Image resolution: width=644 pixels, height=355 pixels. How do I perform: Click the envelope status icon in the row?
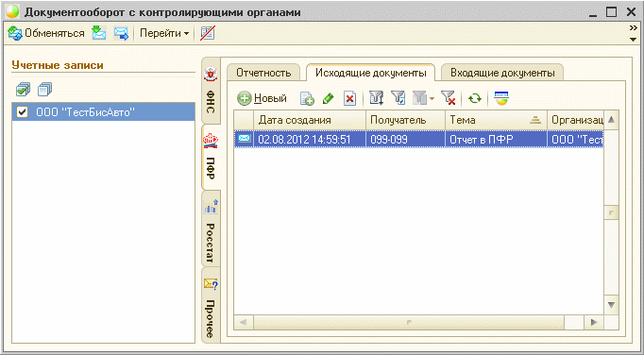coord(244,140)
